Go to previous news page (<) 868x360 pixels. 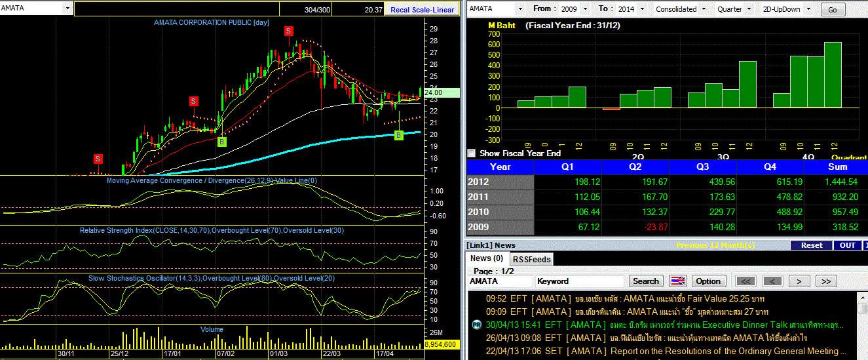tap(772, 281)
